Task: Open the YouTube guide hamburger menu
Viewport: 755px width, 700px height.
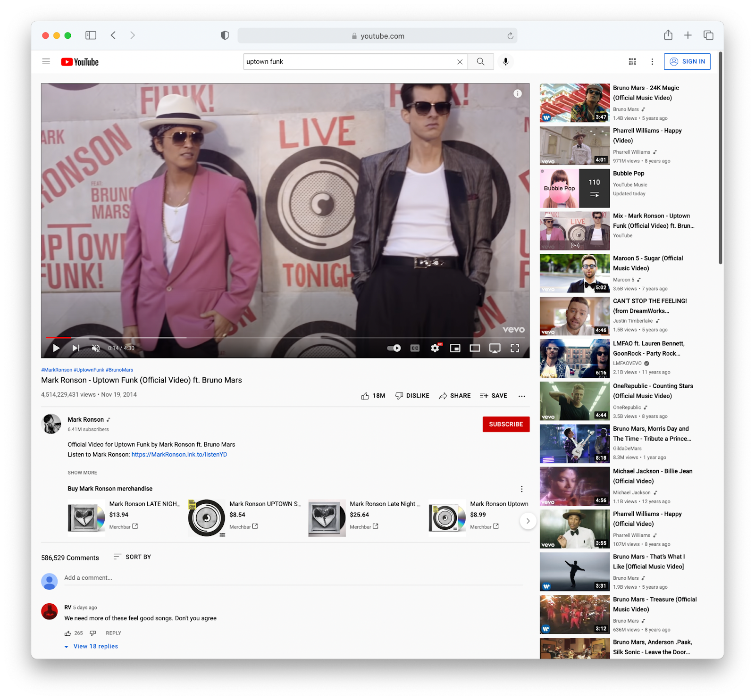Action: [46, 62]
